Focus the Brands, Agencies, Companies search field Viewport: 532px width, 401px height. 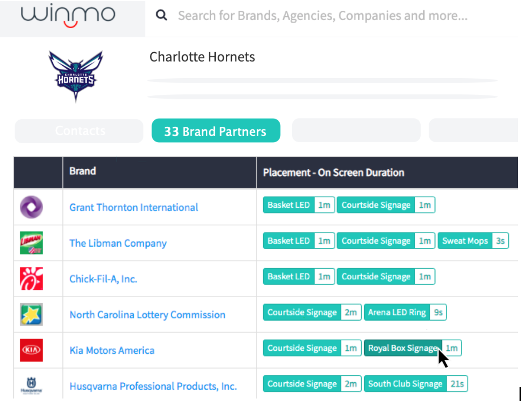[323, 16]
